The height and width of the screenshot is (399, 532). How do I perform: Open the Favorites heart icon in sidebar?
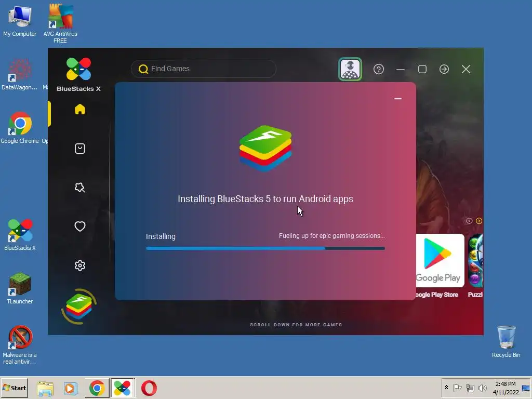point(79,227)
